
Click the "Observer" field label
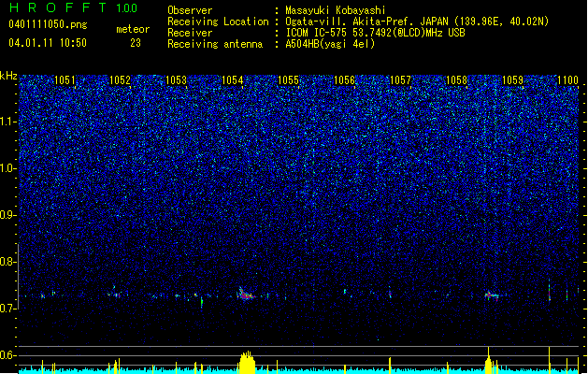[190, 10]
